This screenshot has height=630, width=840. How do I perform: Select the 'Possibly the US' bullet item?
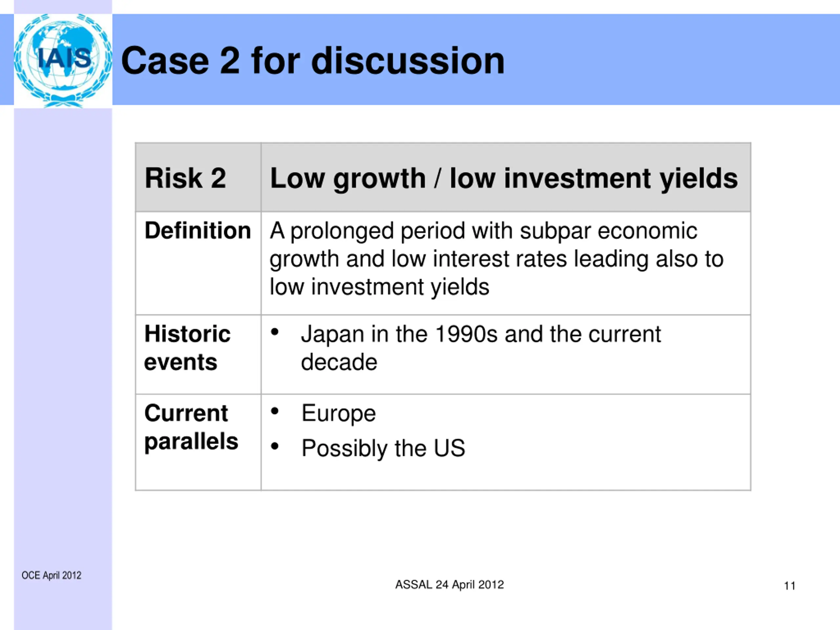383,449
